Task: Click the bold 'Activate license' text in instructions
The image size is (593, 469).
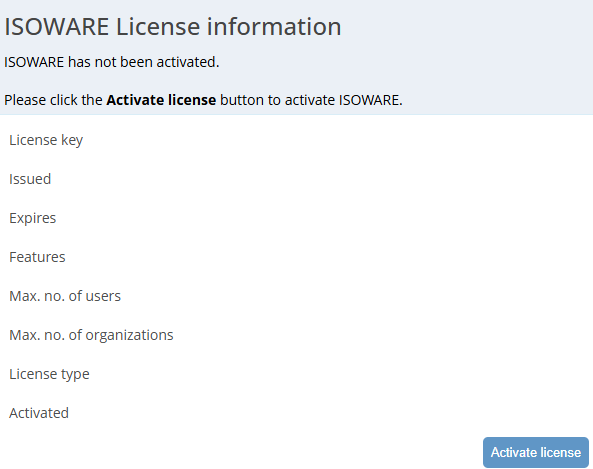Action: (161, 100)
